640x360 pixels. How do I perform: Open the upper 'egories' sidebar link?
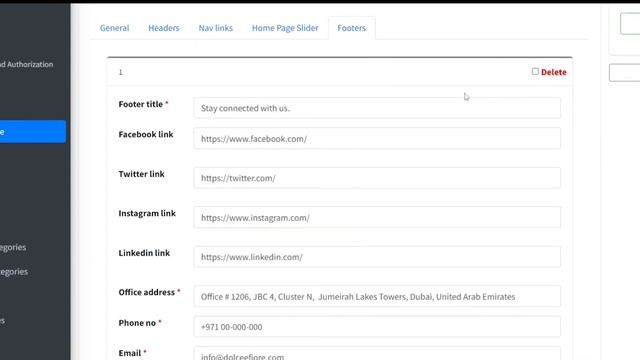[x=13, y=247]
